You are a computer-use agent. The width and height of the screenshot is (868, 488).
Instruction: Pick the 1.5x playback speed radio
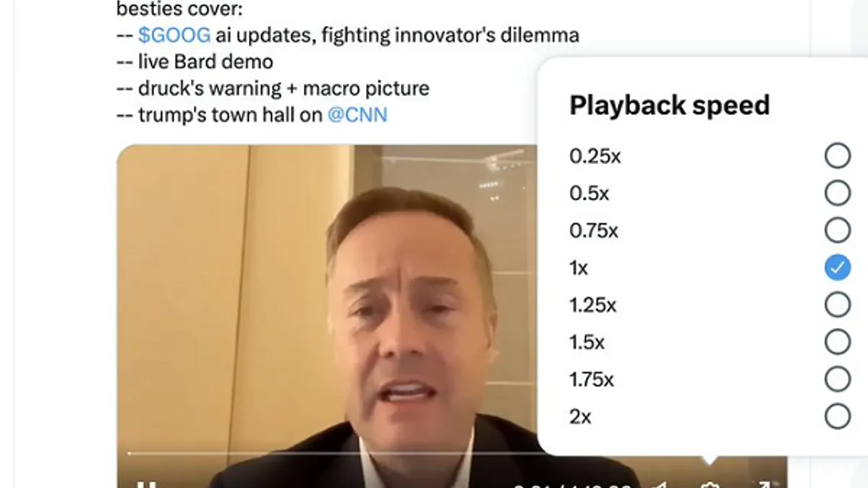[x=837, y=342]
